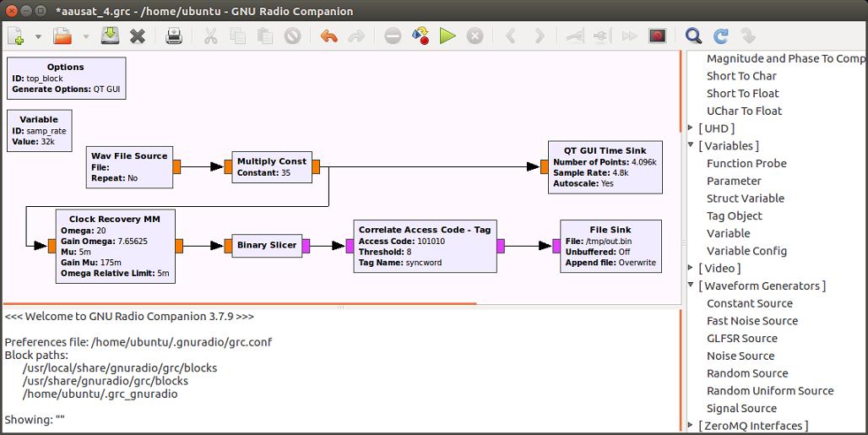The width and height of the screenshot is (868, 435).
Task: Select Tag Object block
Action: [x=734, y=216]
